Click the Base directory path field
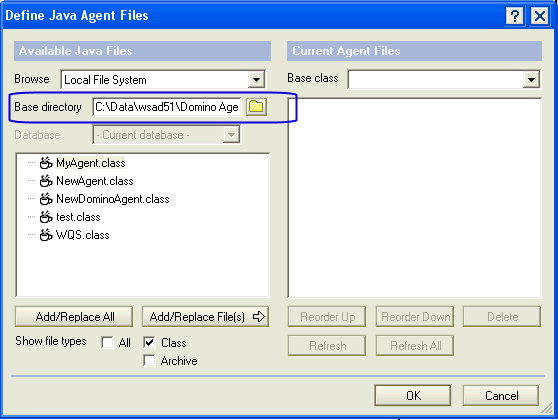The width and height of the screenshot is (558, 420). [167, 107]
